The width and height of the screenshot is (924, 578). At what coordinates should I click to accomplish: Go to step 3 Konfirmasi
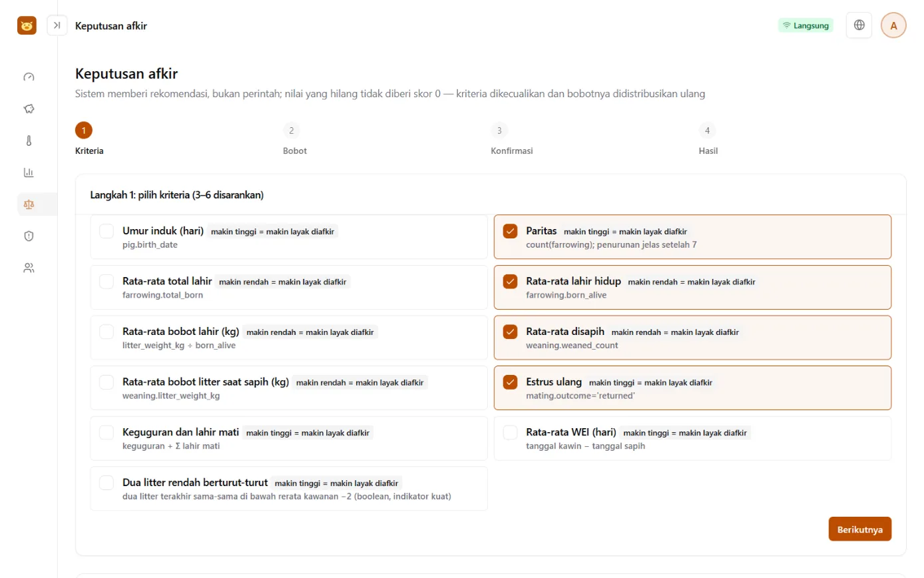pyautogui.click(x=499, y=130)
